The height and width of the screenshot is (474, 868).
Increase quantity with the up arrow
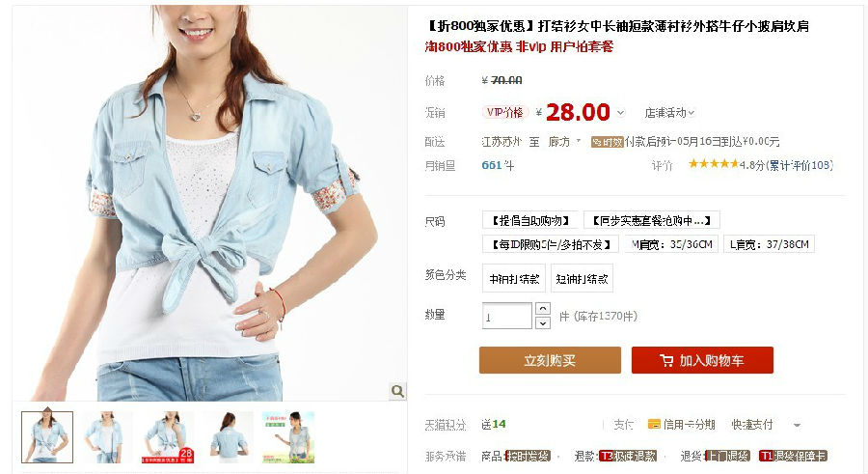coord(543,309)
